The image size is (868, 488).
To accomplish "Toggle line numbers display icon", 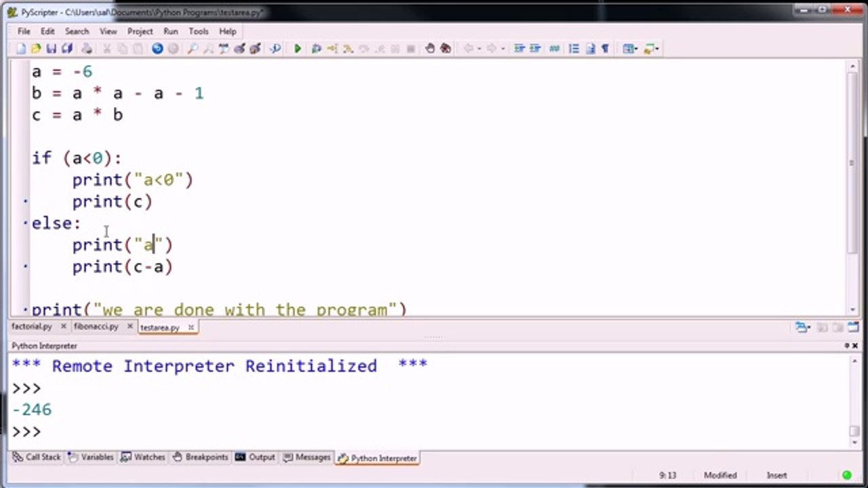I will point(574,49).
